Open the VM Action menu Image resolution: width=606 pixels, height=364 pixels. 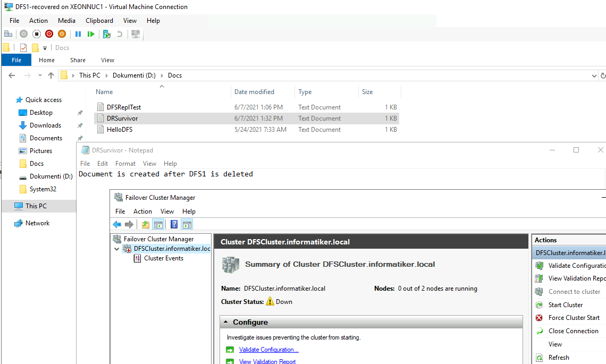38,21
